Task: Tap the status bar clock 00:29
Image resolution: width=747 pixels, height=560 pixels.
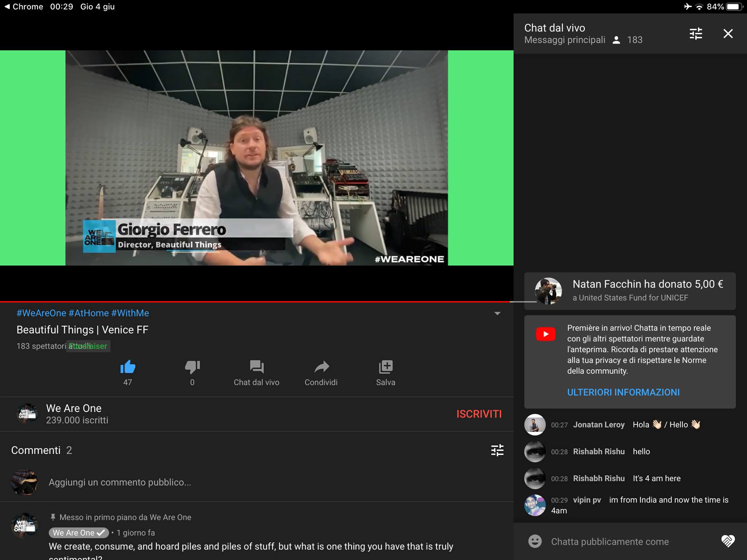Action: [x=62, y=7]
